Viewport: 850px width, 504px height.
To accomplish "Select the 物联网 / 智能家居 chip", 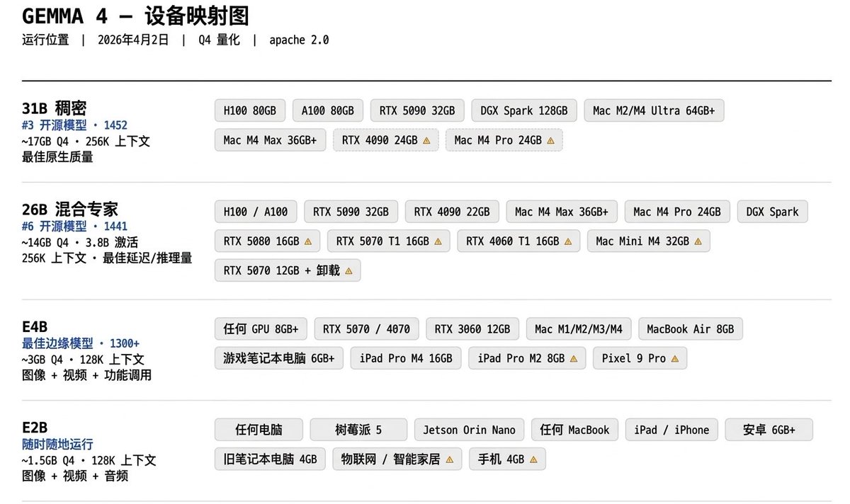I will [x=397, y=459].
